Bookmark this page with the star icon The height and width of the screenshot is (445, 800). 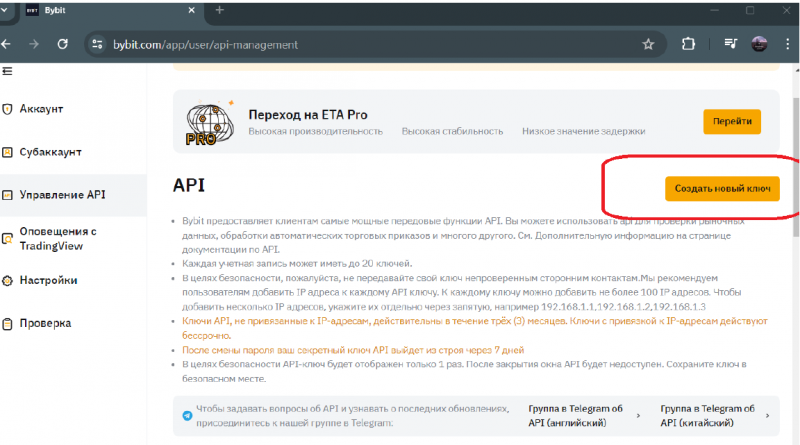648,44
